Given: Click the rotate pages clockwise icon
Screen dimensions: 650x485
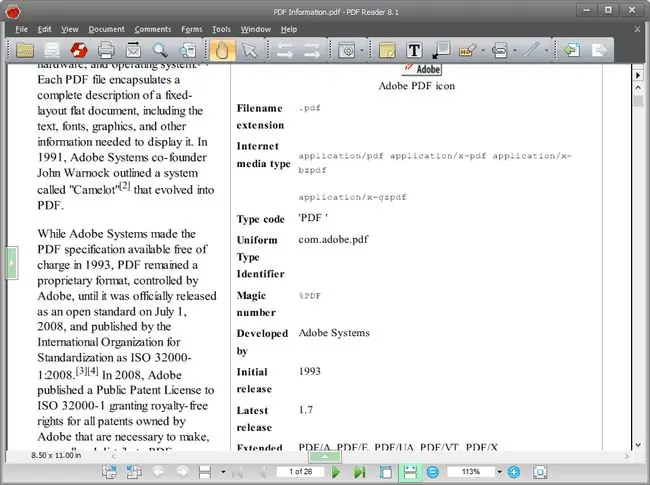Looking at the screenshot, I should (110, 472).
